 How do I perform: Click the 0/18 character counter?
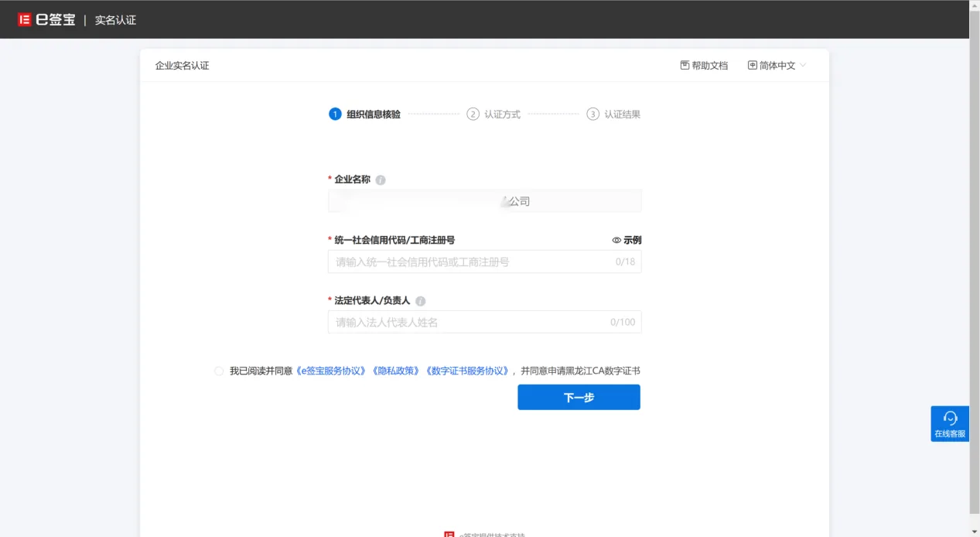[x=625, y=262]
